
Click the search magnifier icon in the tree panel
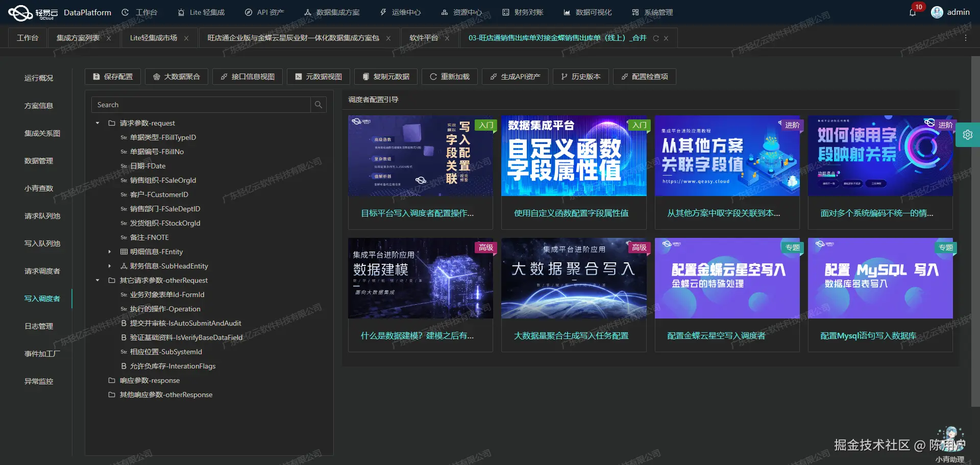click(318, 105)
